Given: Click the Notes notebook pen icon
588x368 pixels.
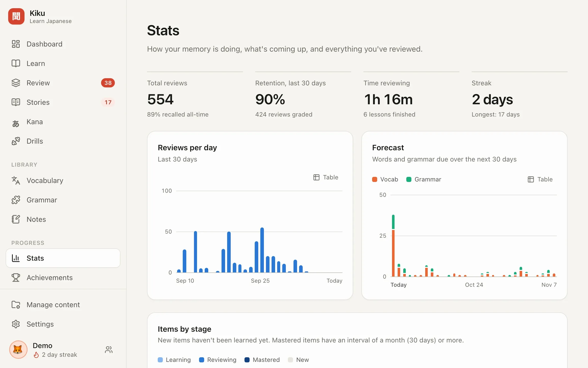Looking at the screenshot, I should click(16, 219).
